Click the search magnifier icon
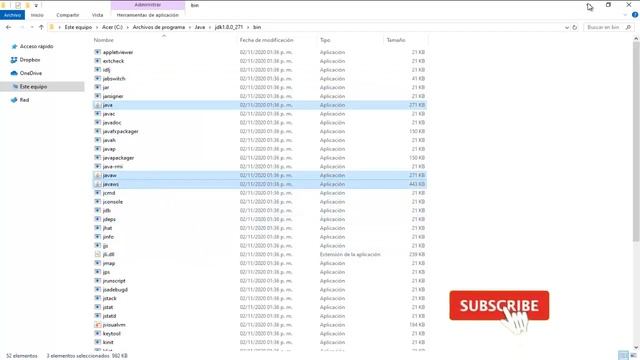640x360 pixels. (x=628, y=27)
